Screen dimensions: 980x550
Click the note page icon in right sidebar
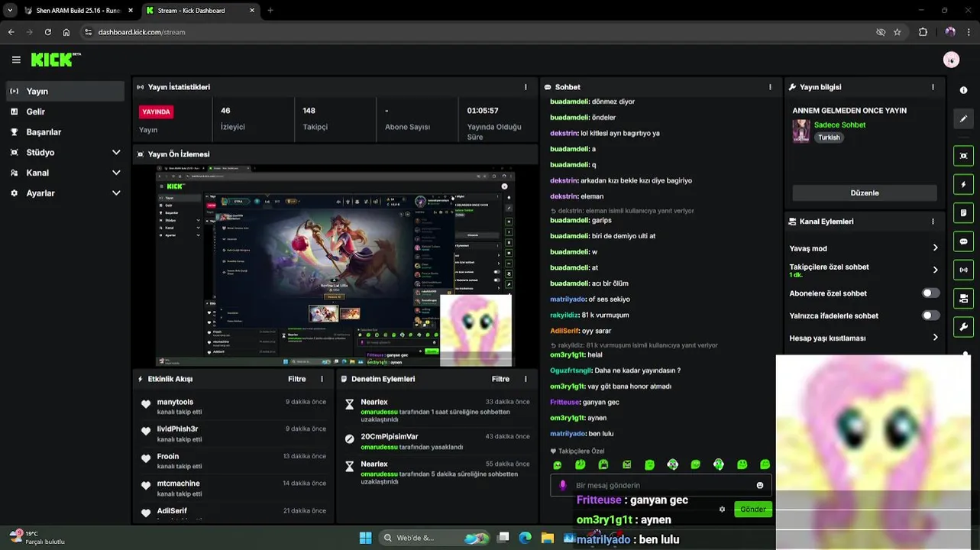coord(963,212)
